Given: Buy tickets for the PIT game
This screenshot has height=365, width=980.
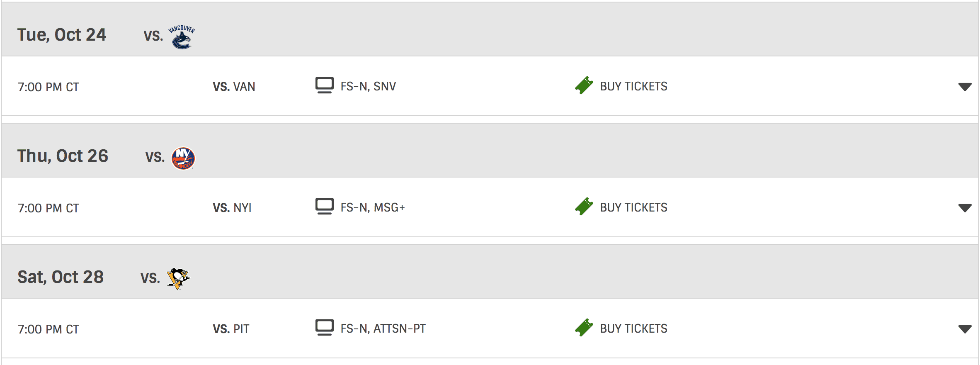Looking at the screenshot, I should tap(633, 328).
